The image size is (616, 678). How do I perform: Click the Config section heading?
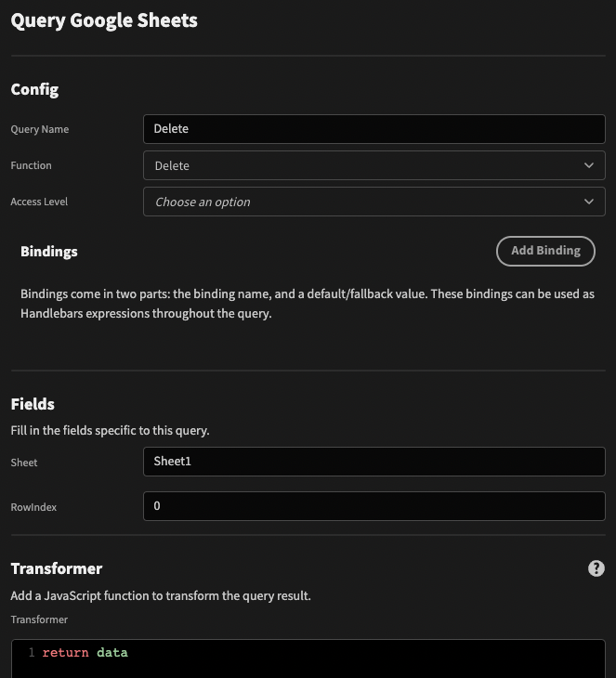click(34, 89)
